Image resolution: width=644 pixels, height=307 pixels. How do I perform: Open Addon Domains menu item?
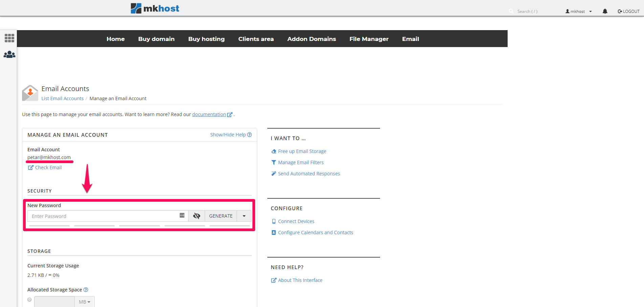click(x=311, y=39)
